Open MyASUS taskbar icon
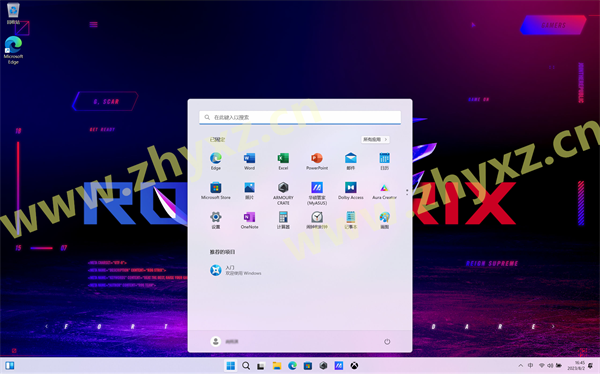Viewport: 600px width, 374px height. (339, 366)
